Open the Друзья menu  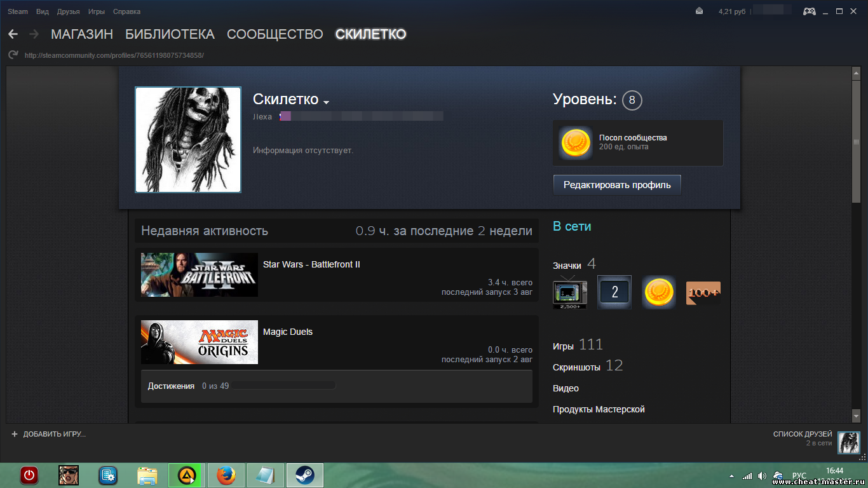point(68,11)
